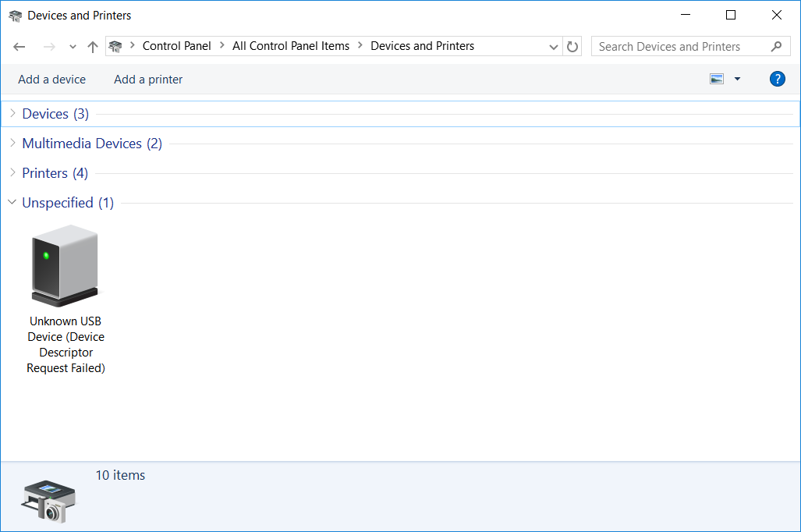Click the Devices and Printers address bar icon
Screen dimensions: 801x532
pyautogui.click(x=115, y=47)
